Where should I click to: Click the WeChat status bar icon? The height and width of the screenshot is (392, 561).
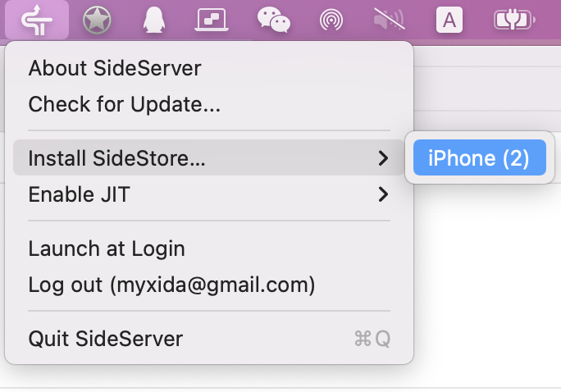click(x=273, y=20)
